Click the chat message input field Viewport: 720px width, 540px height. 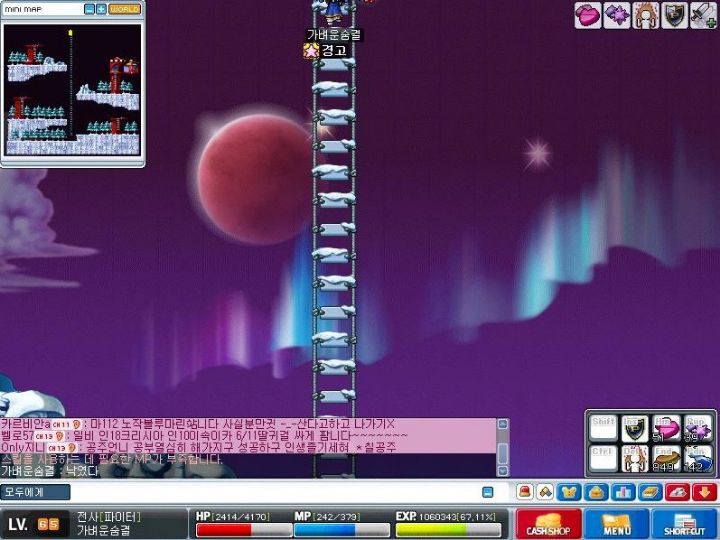click(x=276, y=492)
